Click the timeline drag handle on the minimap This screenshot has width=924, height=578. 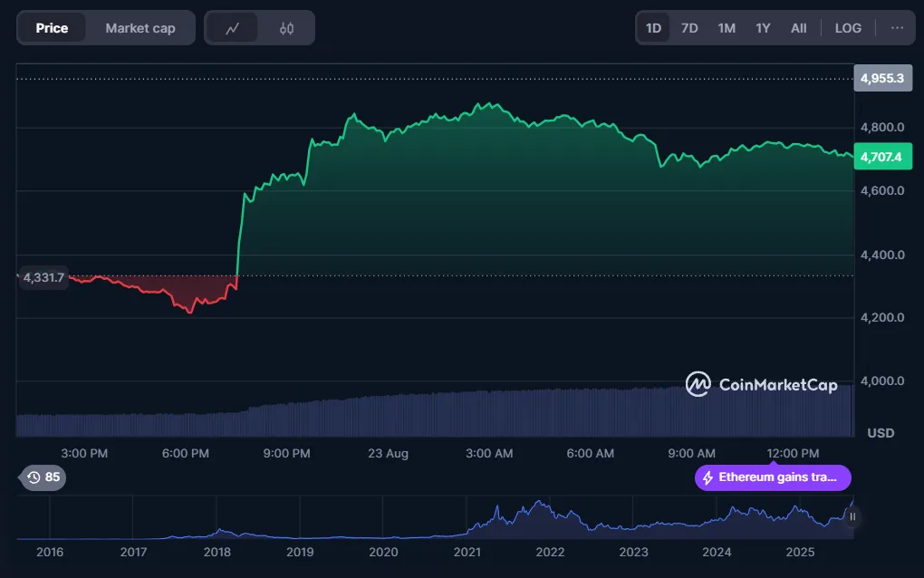(x=852, y=517)
